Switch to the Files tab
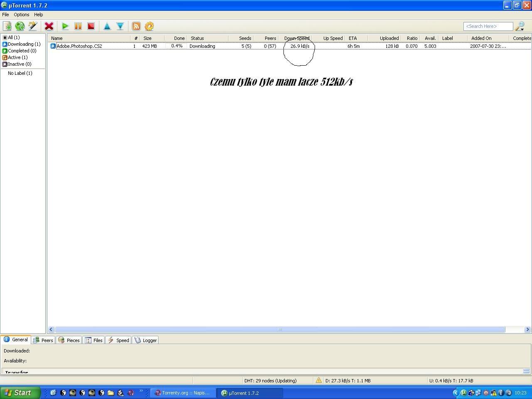This screenshot has height=399, width=532. click(x=94, y=340)
